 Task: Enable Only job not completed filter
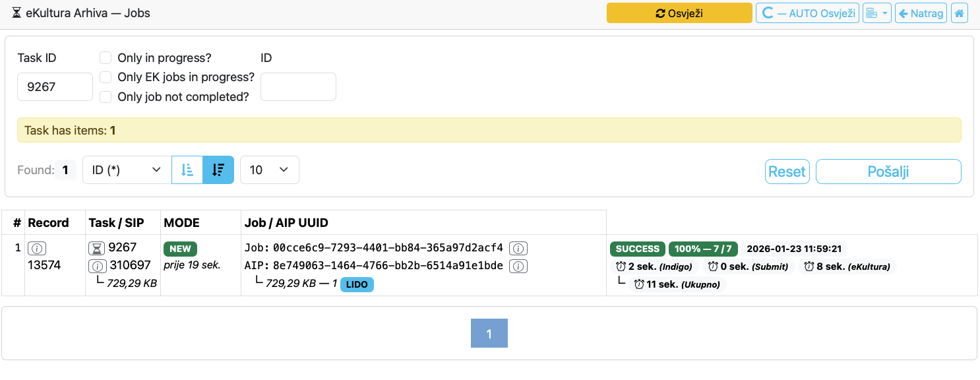(106, 96)
